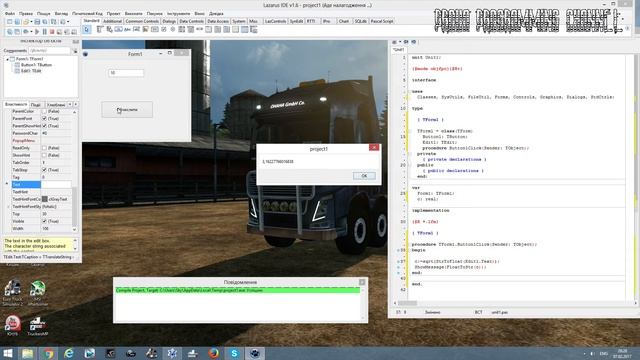The image size is (640, 360).
Task: Click the Save icon in main toolbar
Action: (37, 22)
